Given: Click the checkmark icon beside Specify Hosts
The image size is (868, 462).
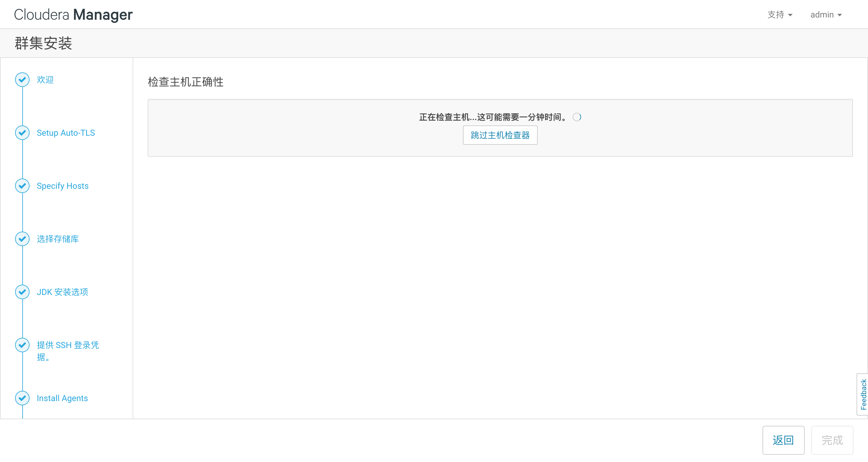Looking at the screenshot, I should pyautogui.click(x=22, y=186).
